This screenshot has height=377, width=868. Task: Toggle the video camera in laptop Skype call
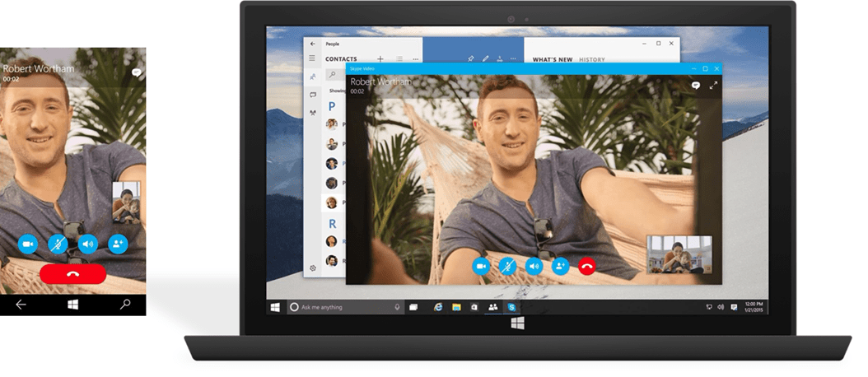(481, 266)
